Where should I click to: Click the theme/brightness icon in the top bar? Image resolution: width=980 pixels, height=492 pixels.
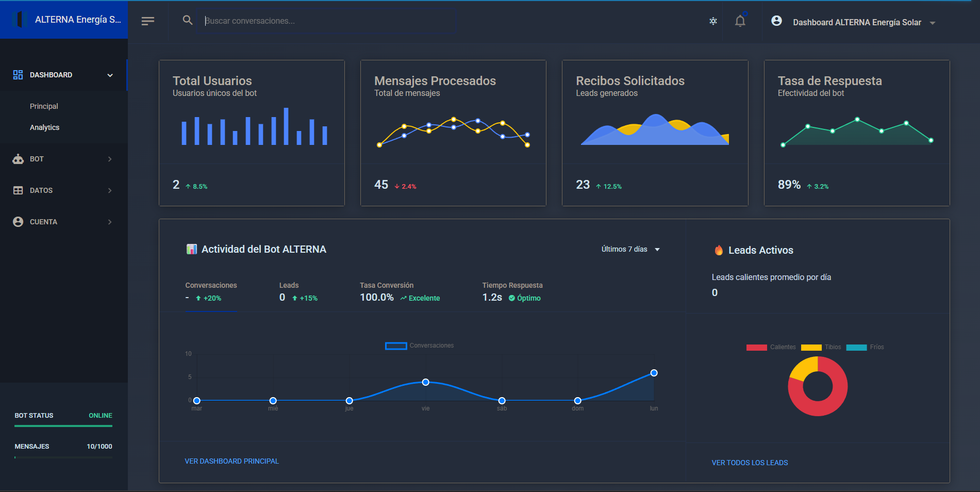pyautogui.click(x=713, y=21)
